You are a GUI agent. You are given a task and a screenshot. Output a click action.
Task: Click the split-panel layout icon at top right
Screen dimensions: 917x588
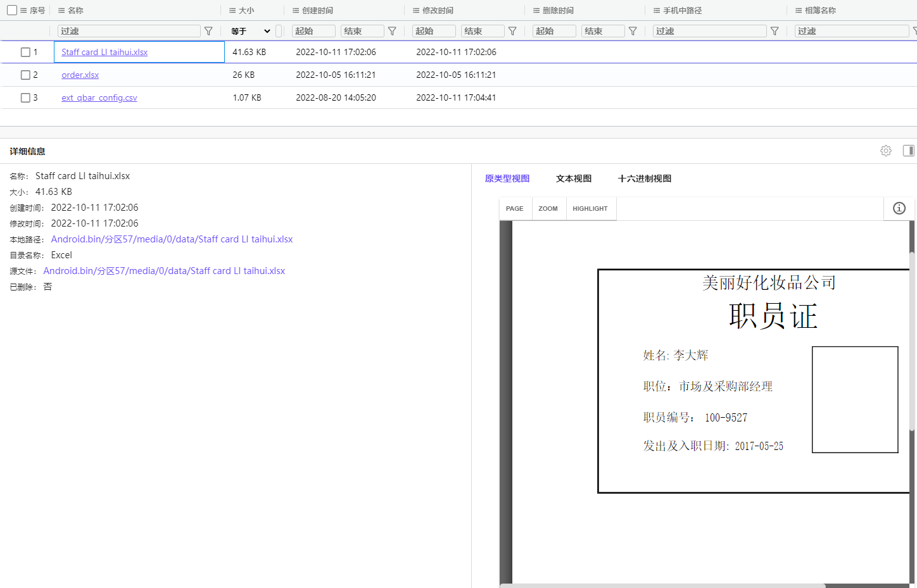pyautogui.click(x=908, y=151)
